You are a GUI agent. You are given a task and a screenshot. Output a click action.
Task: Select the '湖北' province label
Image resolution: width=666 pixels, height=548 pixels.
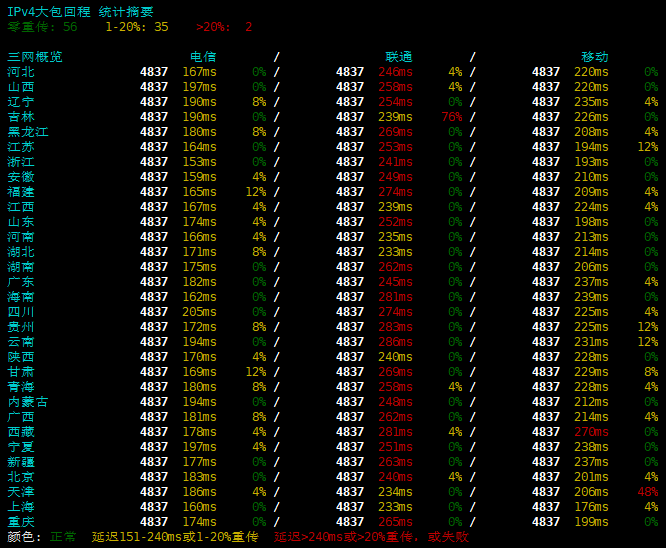click(21, 252)
